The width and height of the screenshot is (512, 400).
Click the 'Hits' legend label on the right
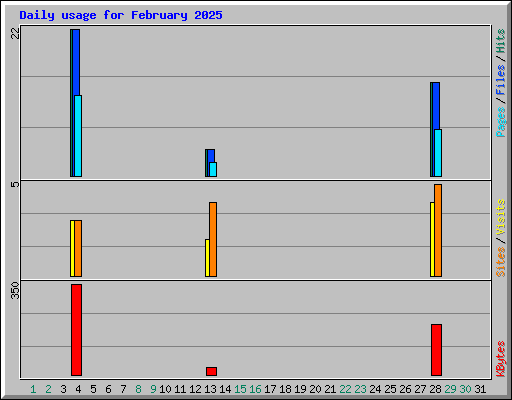coord(501,41)
